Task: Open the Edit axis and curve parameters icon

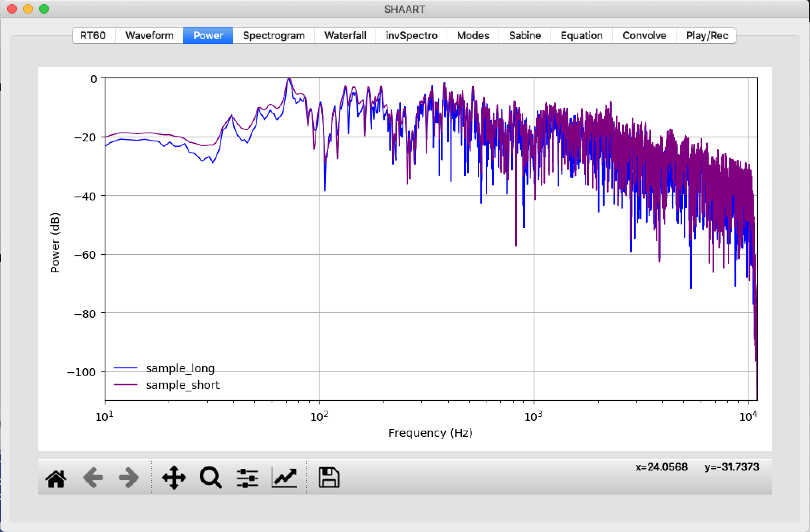Action: click(284, 478)
